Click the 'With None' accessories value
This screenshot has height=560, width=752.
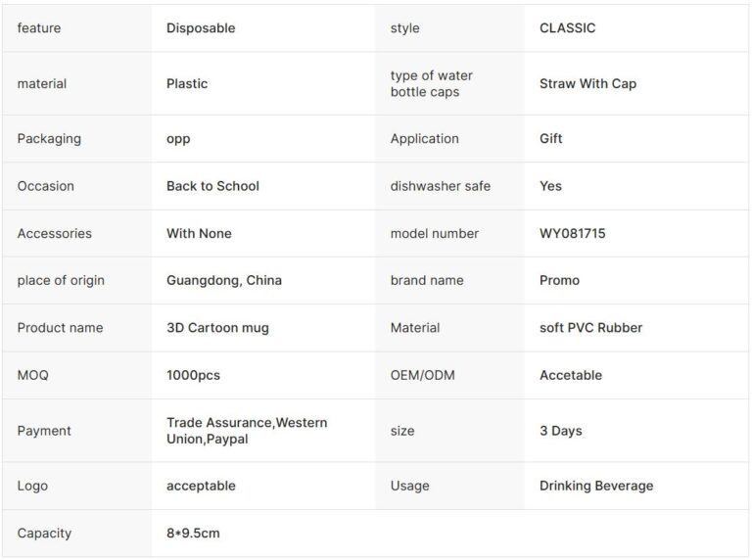click(x=199, y=233)
